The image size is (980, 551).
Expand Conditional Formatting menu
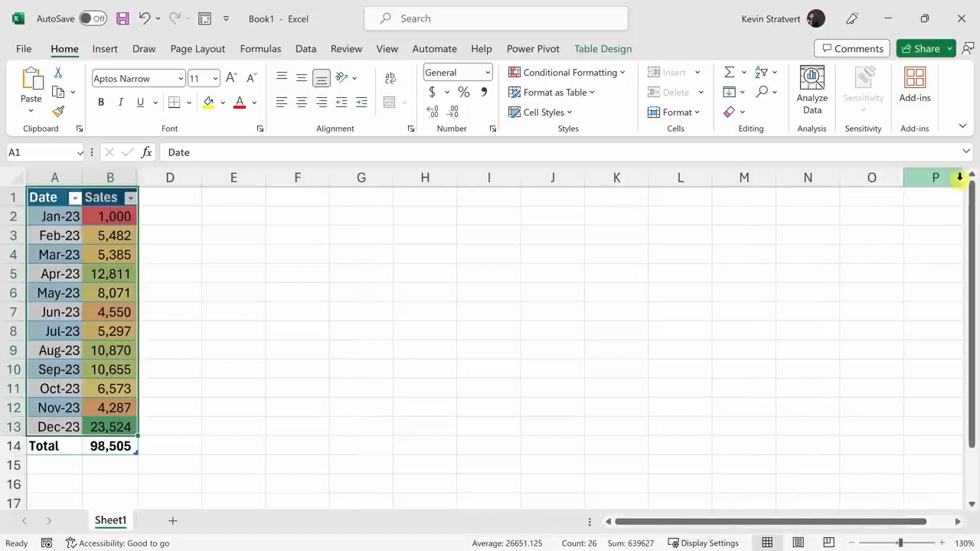click(567, 72)
